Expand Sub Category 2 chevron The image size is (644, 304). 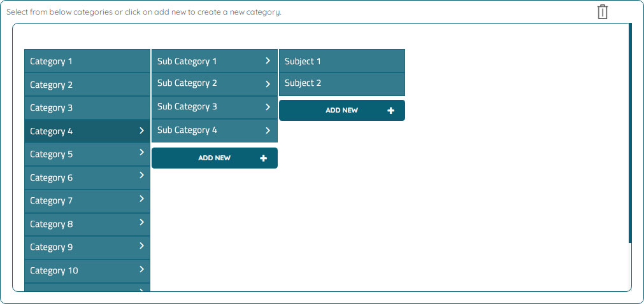[x=268, y=84]
